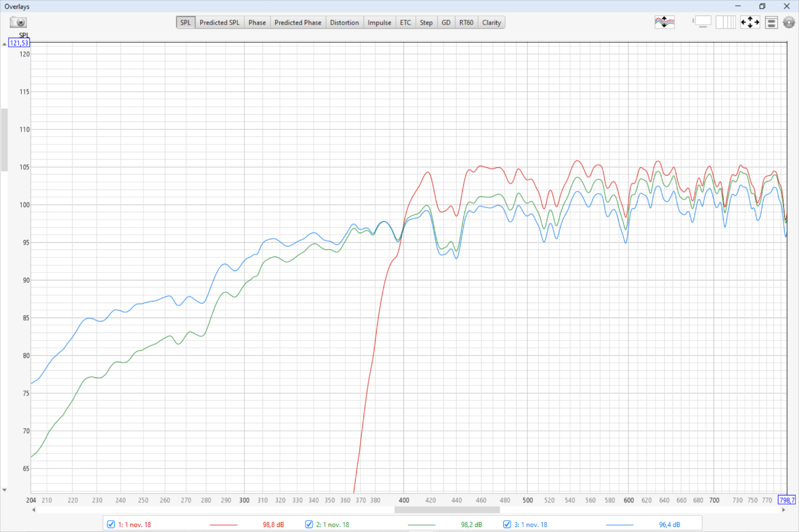Open the frequency axis layout icon
799x532 pixels.
(725, 22)
